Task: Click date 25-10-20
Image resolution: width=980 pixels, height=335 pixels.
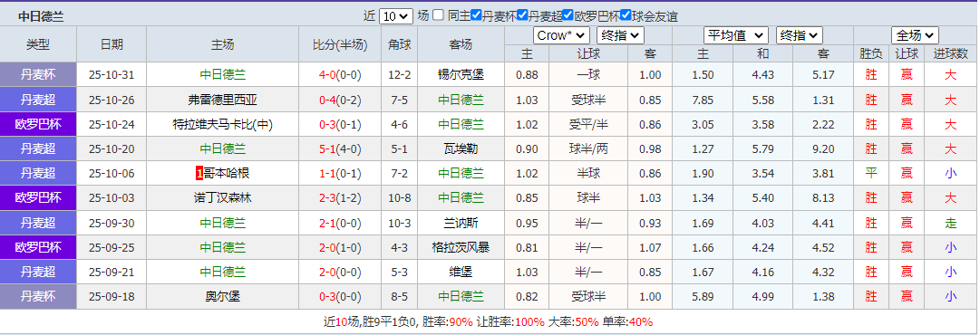Action: [x=112, y=148]
